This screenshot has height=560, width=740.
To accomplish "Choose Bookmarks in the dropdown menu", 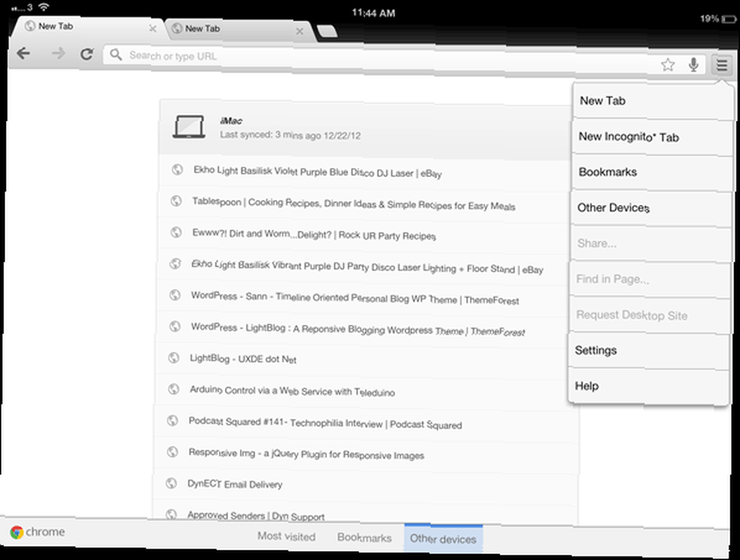I will (x=651, y=172).
